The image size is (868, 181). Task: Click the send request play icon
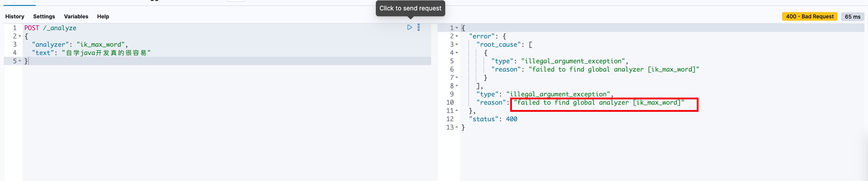pyautogui.click(x=409, y=27)
